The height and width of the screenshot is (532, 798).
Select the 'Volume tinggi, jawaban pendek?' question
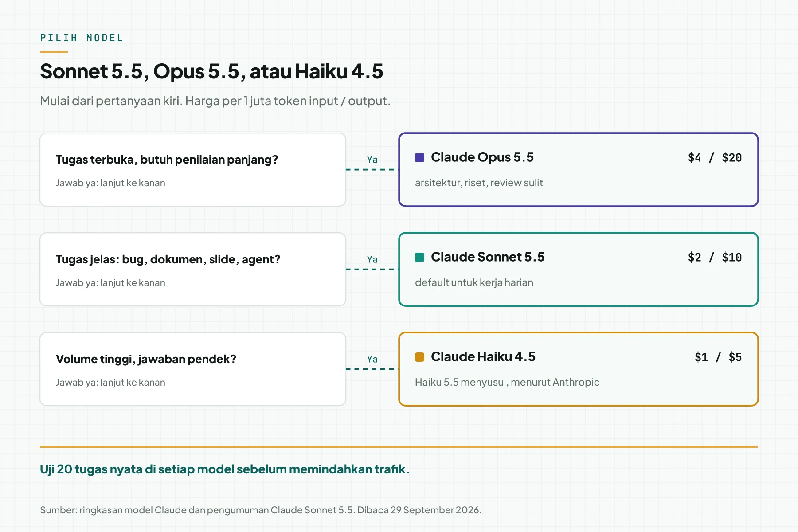(x=146, y=359)
